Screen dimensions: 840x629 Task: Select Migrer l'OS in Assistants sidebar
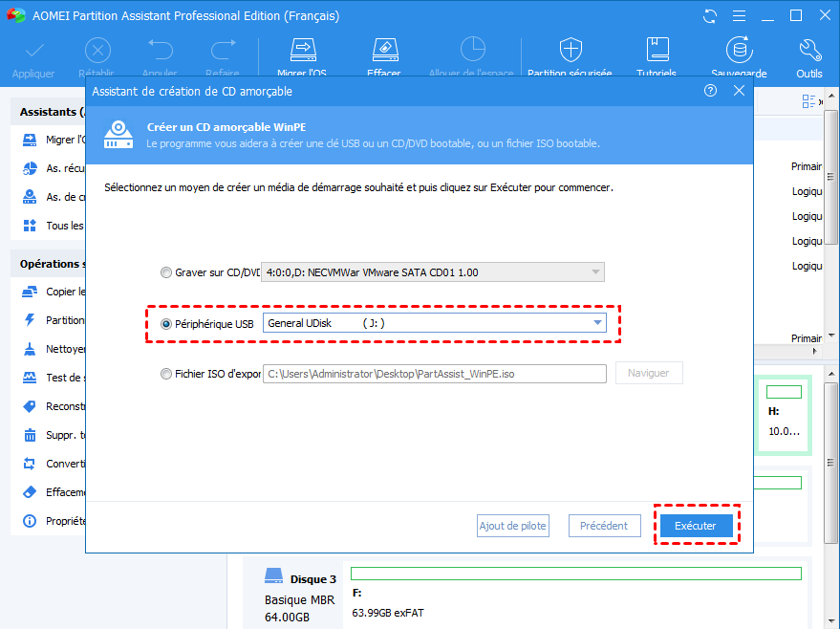tap(54, 140)
